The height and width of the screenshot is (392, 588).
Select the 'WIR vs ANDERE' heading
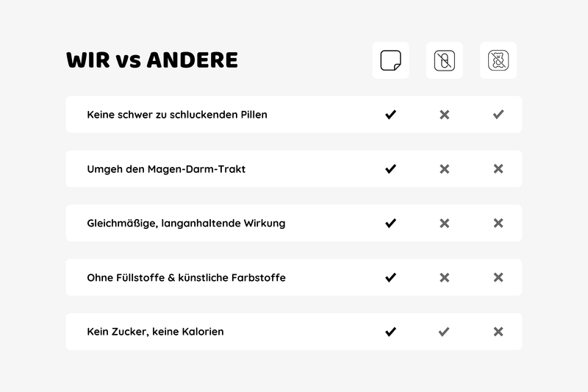[152, 60]
